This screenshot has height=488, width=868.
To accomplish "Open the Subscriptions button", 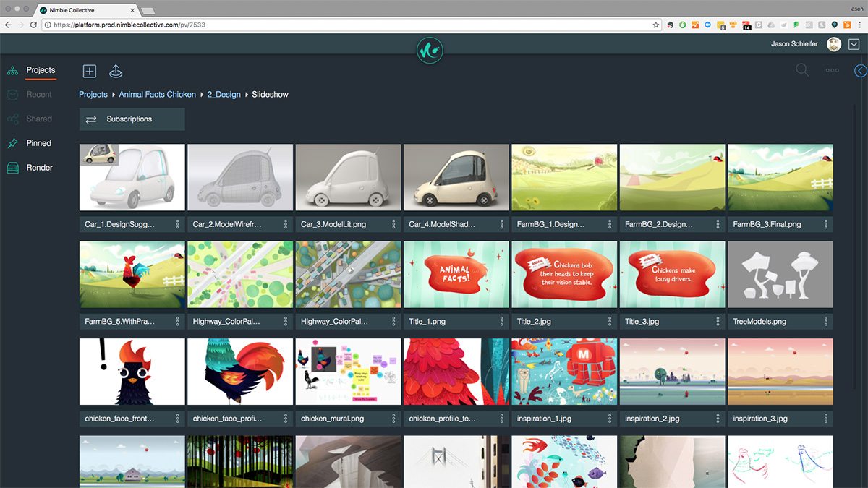I will point(132,119).
